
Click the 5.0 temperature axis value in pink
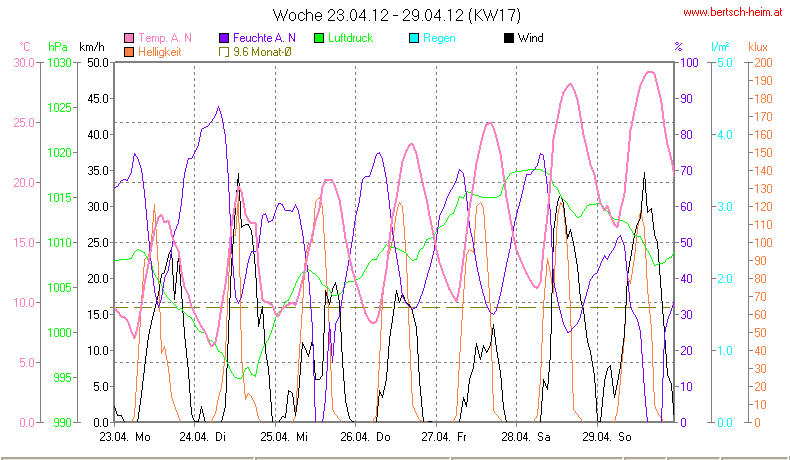click(x=26, y=362)
